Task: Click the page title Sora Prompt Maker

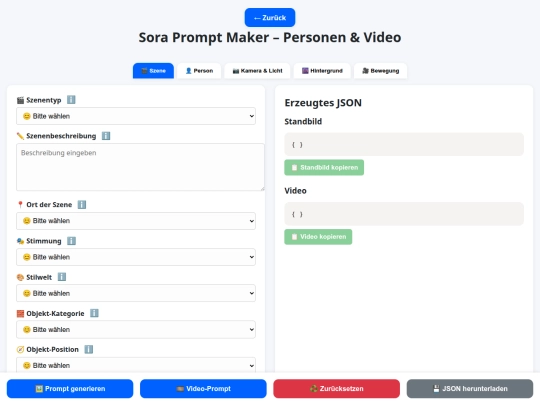Action: (x=270, y=37)
